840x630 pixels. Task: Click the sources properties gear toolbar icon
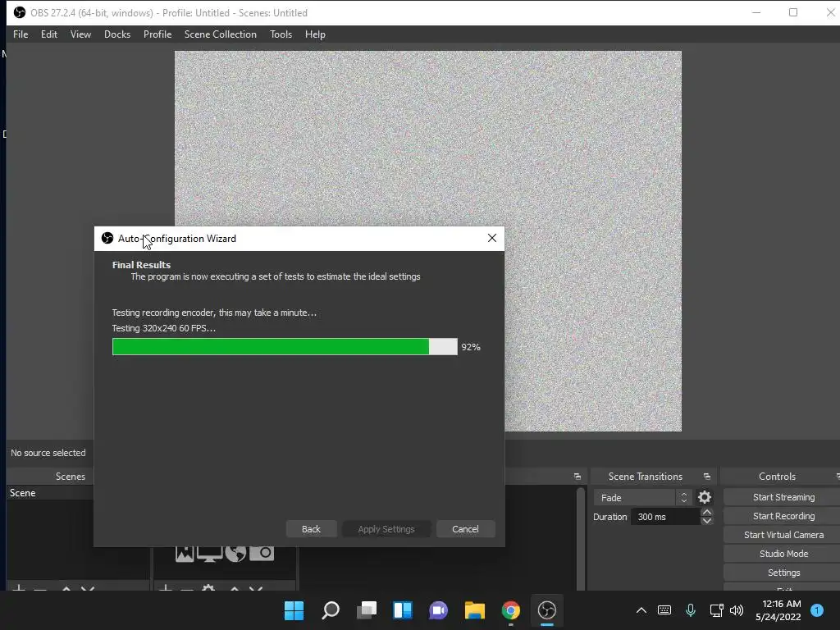[x=208, y=588]
